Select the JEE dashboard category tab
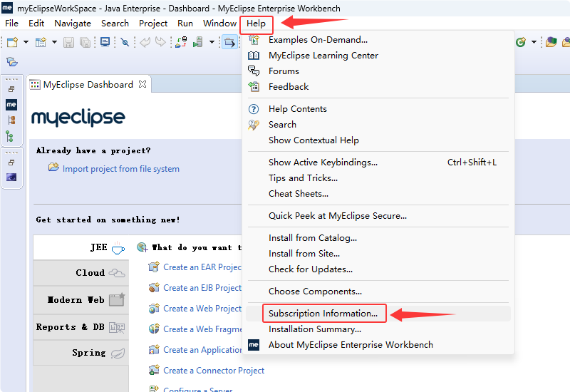570x392 pixels. coord(81,247)
